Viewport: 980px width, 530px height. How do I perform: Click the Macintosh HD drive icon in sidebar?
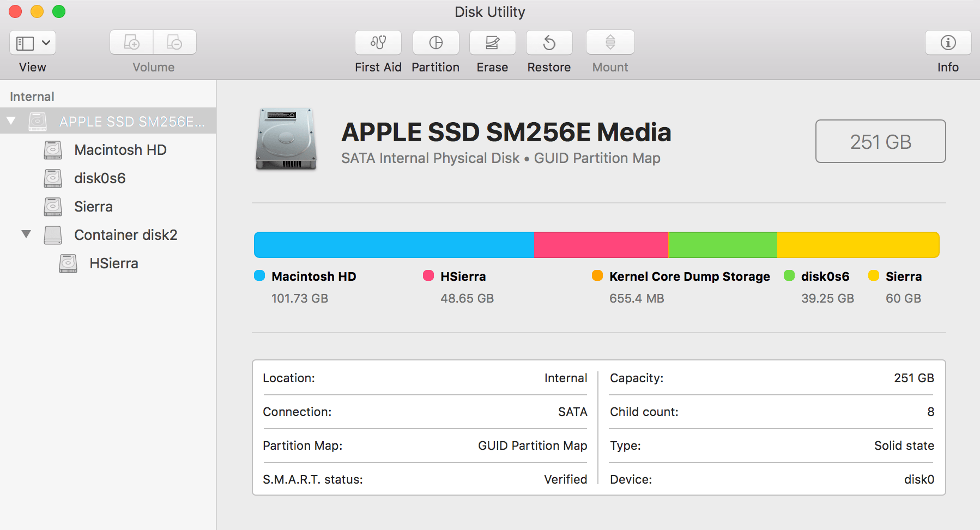[x=53, y=150]
